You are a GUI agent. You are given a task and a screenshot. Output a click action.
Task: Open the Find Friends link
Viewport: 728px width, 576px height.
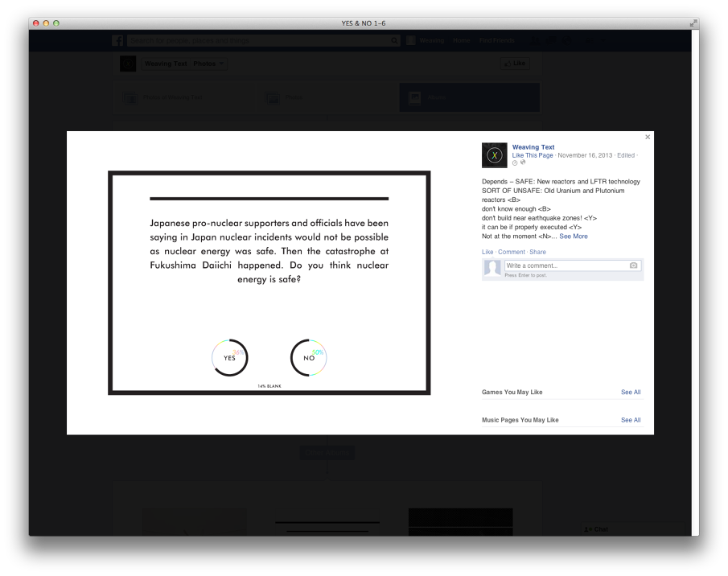496,39
